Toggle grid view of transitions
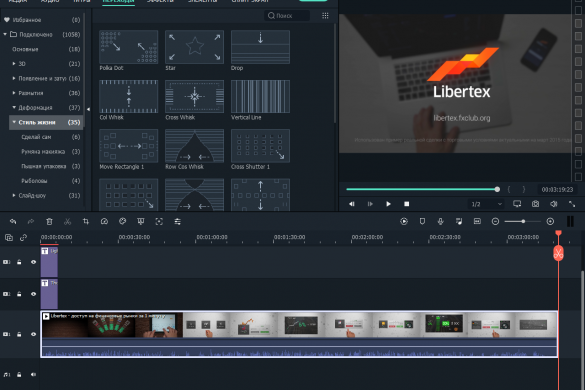Screen dimensions: 585x390 coord(325,16)
